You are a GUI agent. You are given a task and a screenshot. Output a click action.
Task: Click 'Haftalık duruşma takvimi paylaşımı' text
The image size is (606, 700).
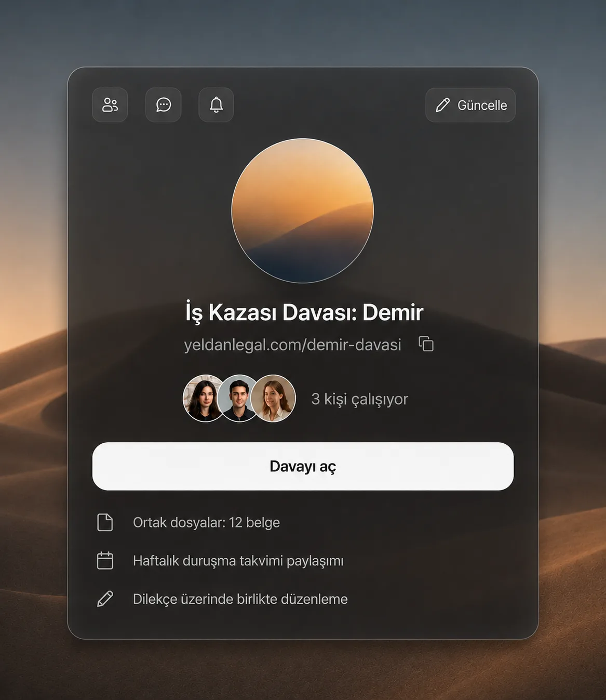click(x=238, y=561)
